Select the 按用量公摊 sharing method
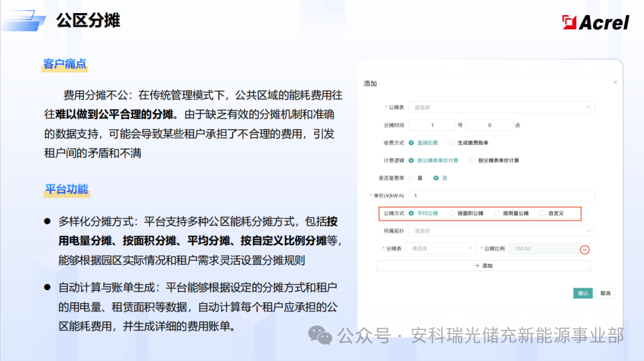 click(512, 214)
